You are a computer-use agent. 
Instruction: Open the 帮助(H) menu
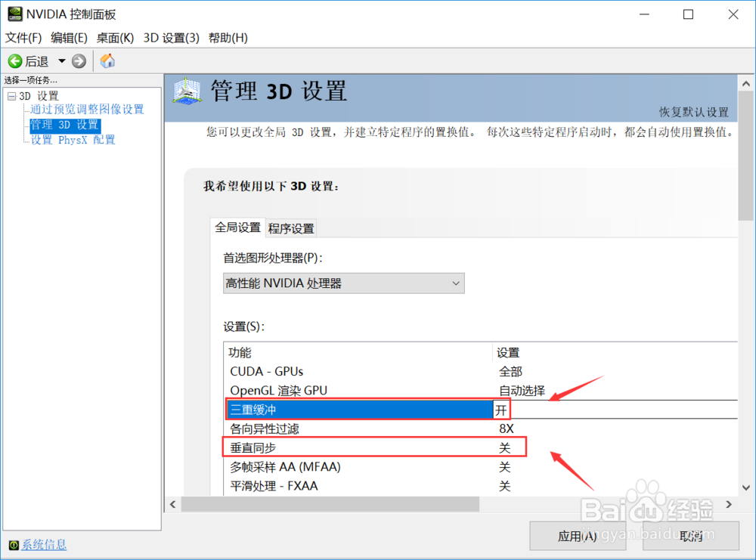(x=228, y=38)
